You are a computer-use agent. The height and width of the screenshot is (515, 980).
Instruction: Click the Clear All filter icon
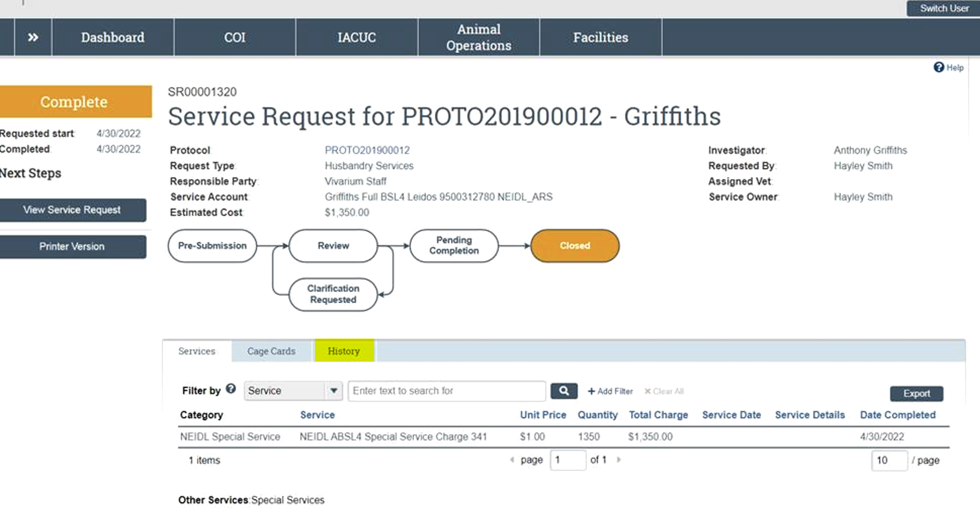tap(647, 391)
